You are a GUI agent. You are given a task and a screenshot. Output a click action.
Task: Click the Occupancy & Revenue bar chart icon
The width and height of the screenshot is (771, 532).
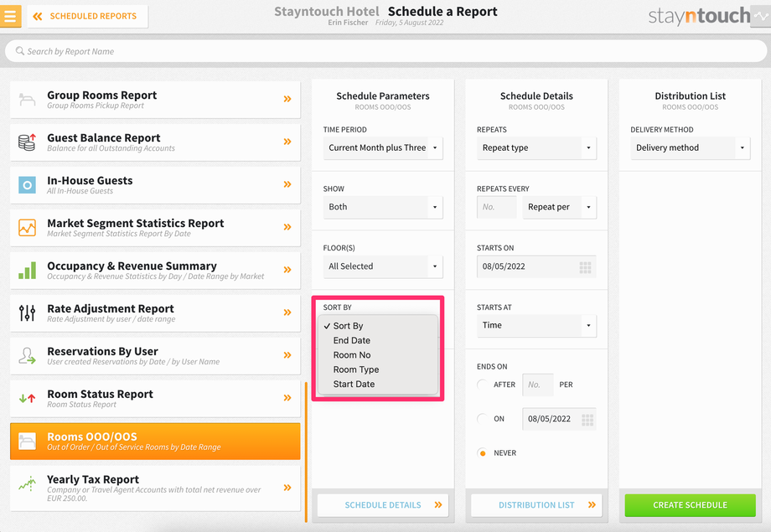click(x=27, y=271)
